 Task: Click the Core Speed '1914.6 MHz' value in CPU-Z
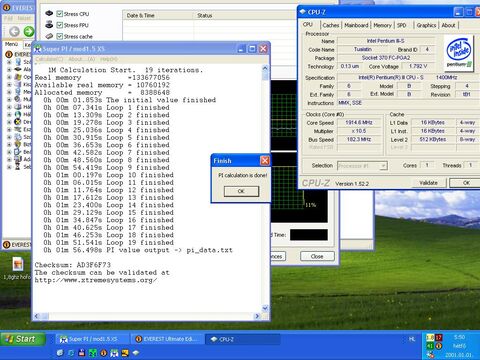[359, 122]
